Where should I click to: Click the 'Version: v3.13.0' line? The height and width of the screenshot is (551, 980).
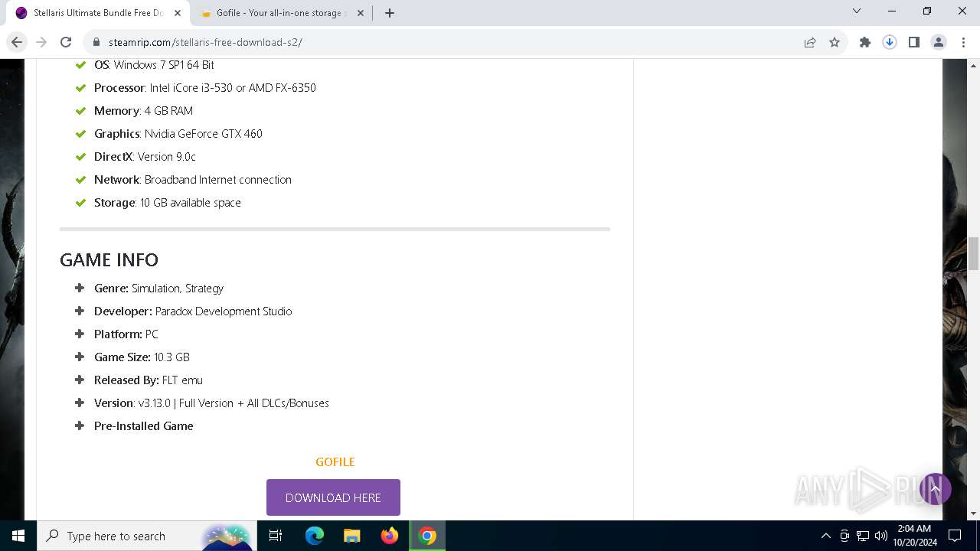point(211,403)
